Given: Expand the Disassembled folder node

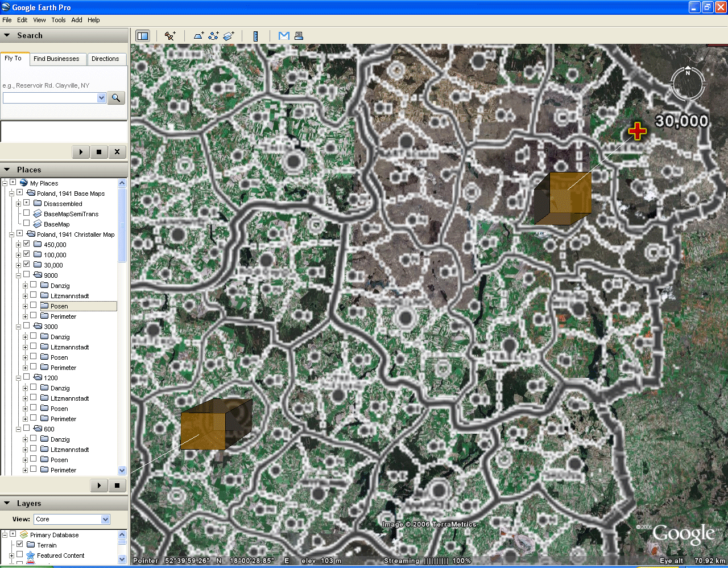Looking at the screenshot, I should click(18, 204).
